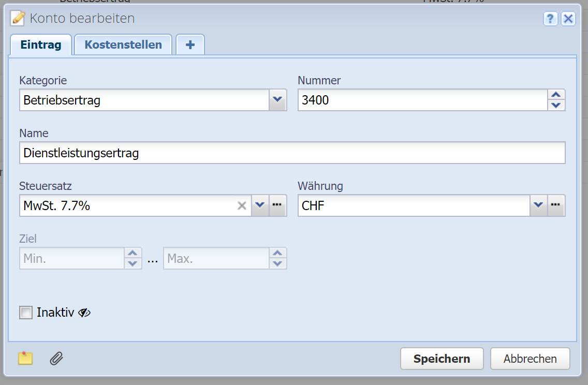Click the yellow sticky note icon

click(x=25, y=358)
